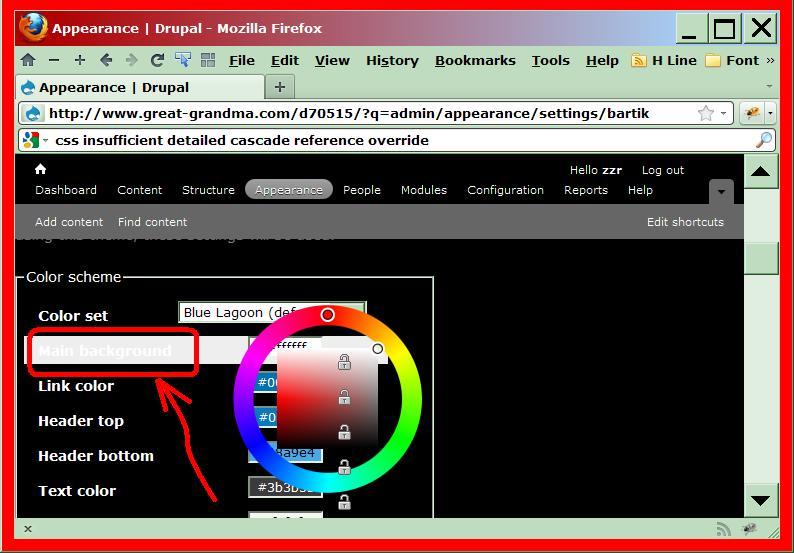Image resolution: width=794 pixels, height=553 pixels.
Task: Click the page scrollbar up arrow
Action: (761, 172)
